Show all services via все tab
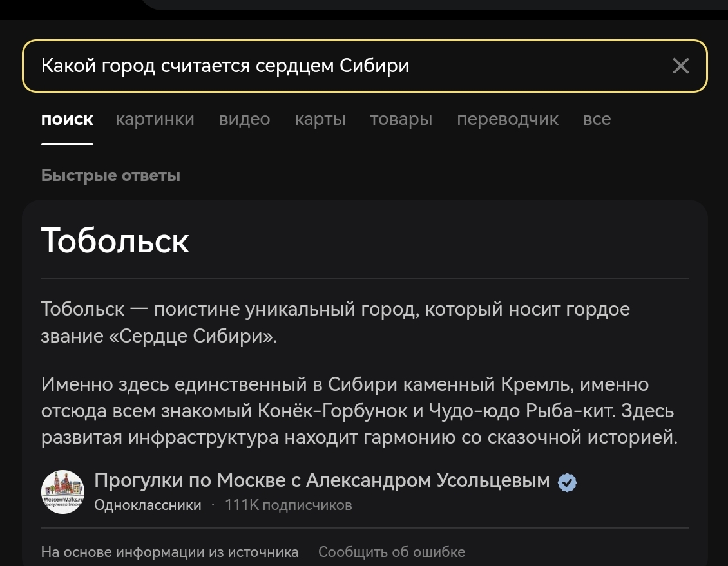Image resolution: width=728 pixels, height=566 pixels. pyautogui.click(x=597, y=119)
